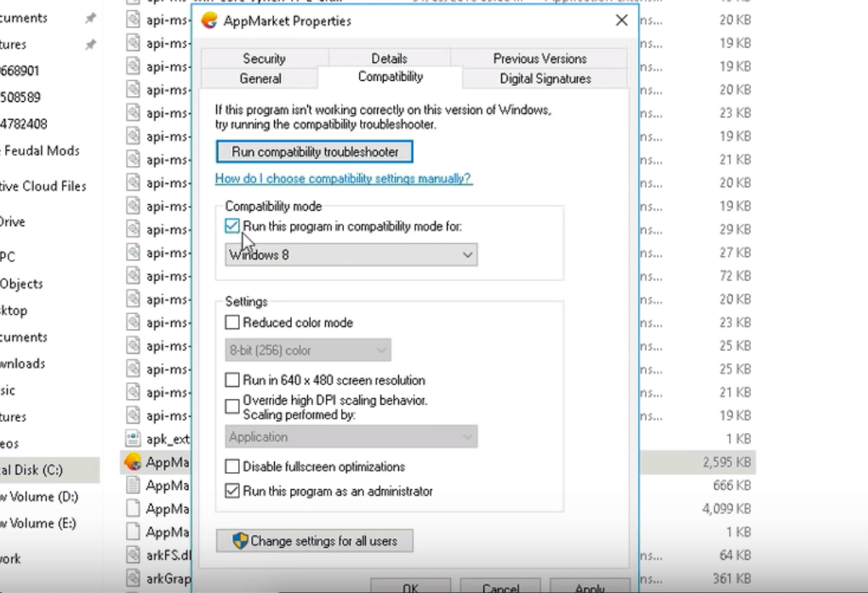The image size is (868, 593).
Task: Open the 8-bit (256) color dropdown
Action: click(308, 350)
